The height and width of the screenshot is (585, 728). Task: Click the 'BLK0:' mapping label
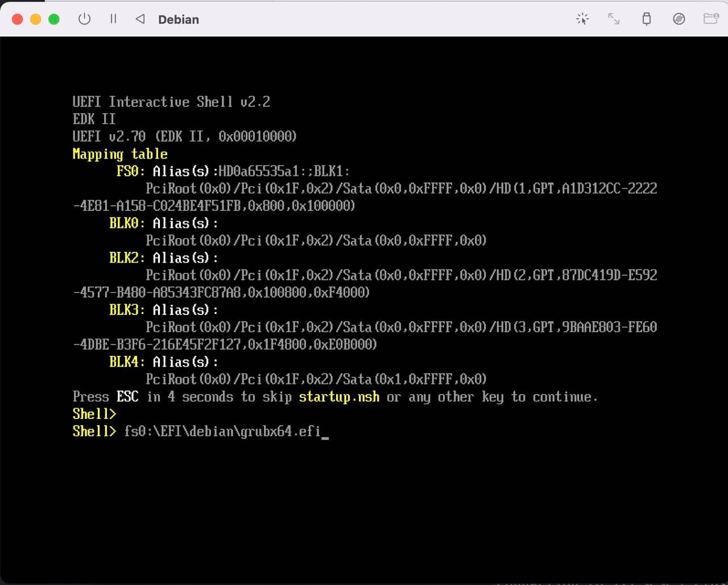click(x=127, y=223)
